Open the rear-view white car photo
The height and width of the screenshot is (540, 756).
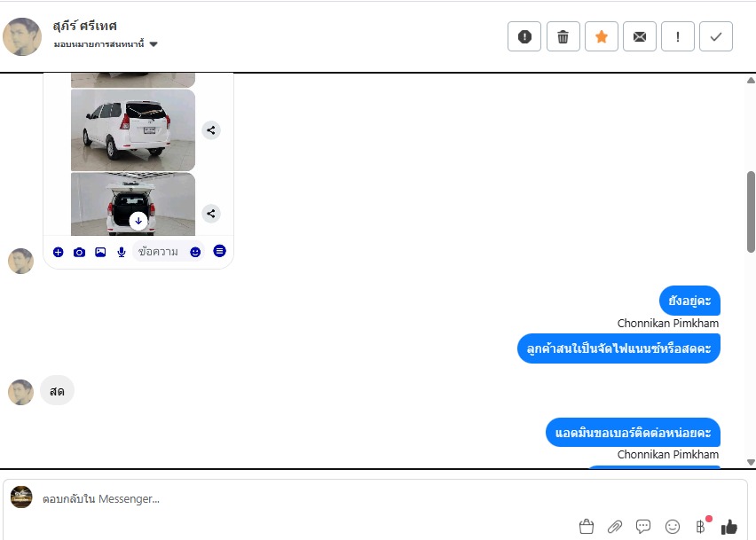(133, 130)
